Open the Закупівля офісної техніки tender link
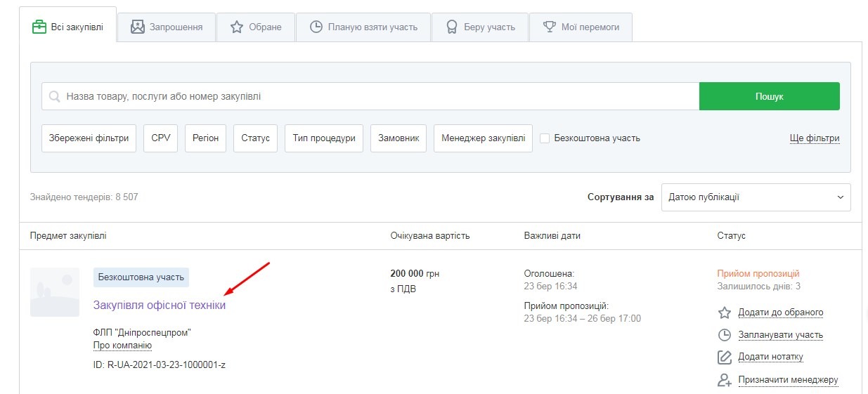Viewport: 868px width, 394px height. [160, 306]
